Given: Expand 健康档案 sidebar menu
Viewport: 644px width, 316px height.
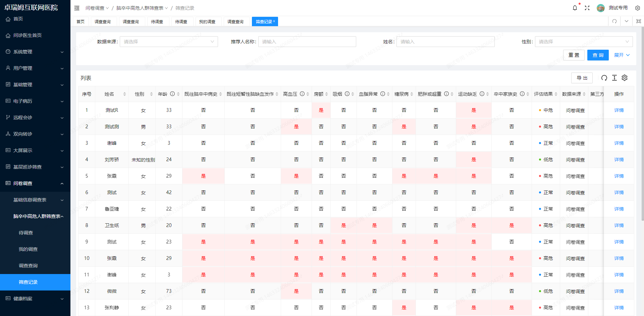Looking at the screenshot, I should click(x=35, y=299).
